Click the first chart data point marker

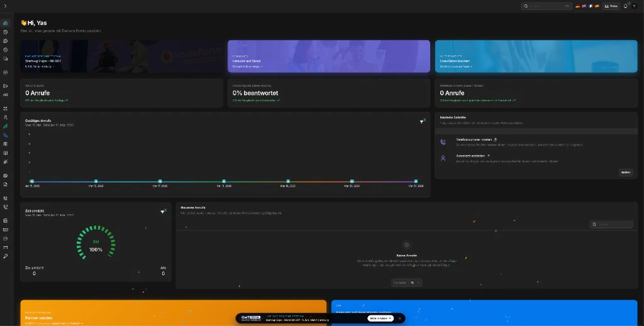[32, 182]
